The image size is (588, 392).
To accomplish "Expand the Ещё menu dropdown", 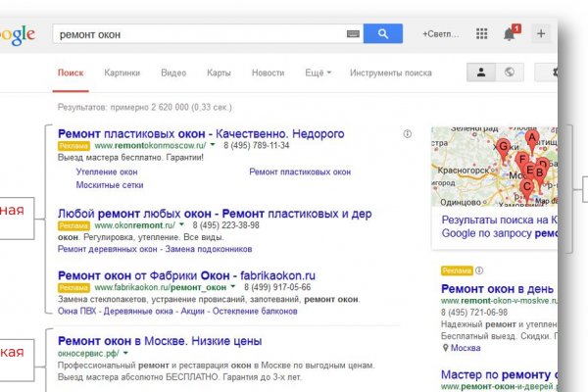I will 318,73.
